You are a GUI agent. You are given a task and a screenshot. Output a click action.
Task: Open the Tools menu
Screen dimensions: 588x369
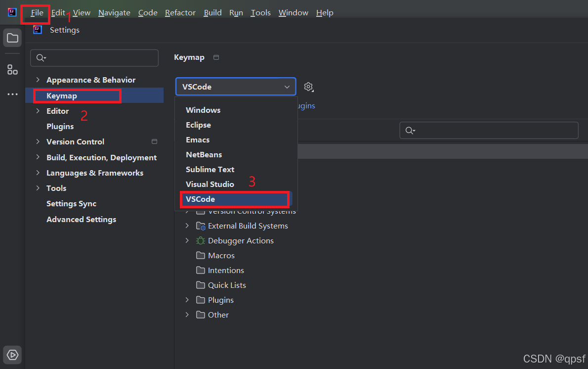pos(260,13)
